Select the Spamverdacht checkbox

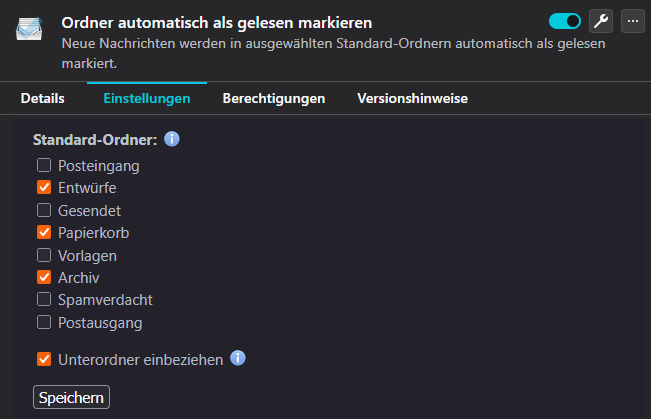(44, 299)
